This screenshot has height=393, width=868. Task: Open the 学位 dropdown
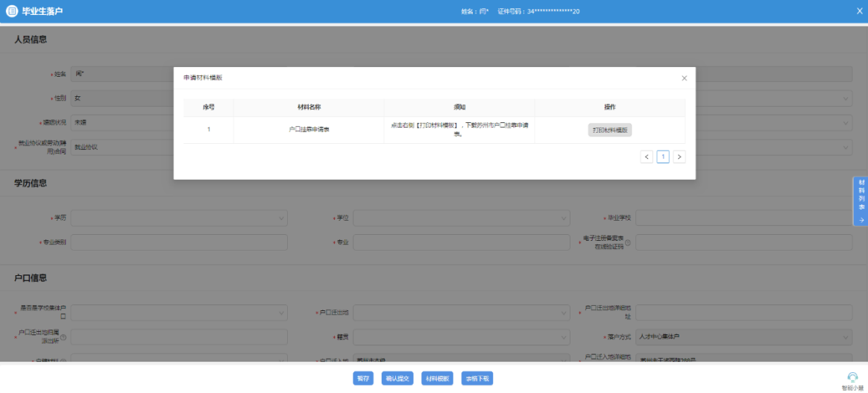[461, 218]
